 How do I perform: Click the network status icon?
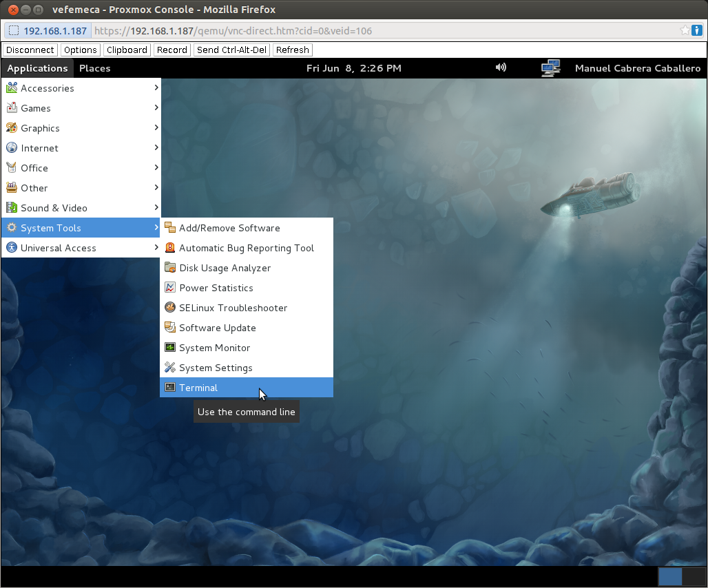tap(550, 67)
